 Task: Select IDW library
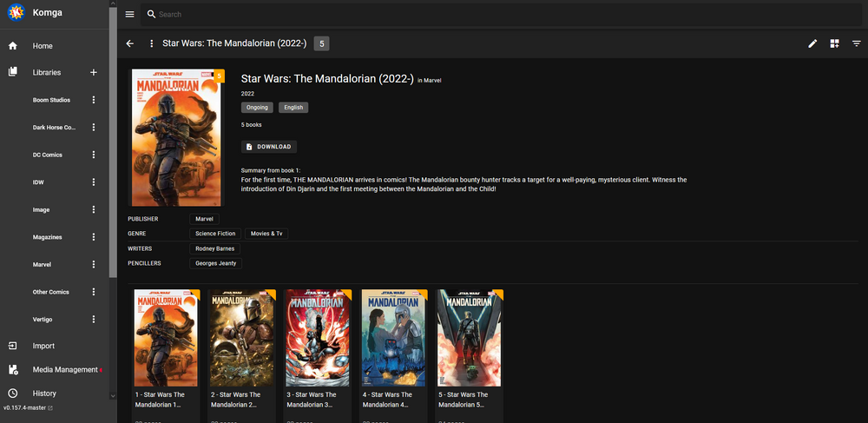click(x=38, y=182)
